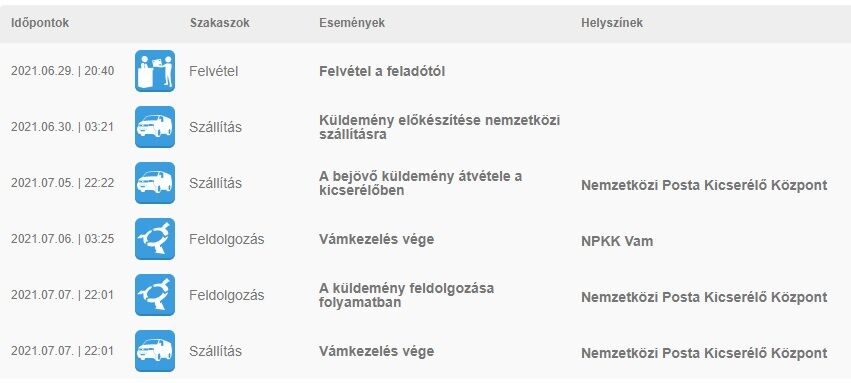Click last row's Nemzetközi Posta Kicserélő Központ
Screen dimensions: 851x383
click(704, 353)
